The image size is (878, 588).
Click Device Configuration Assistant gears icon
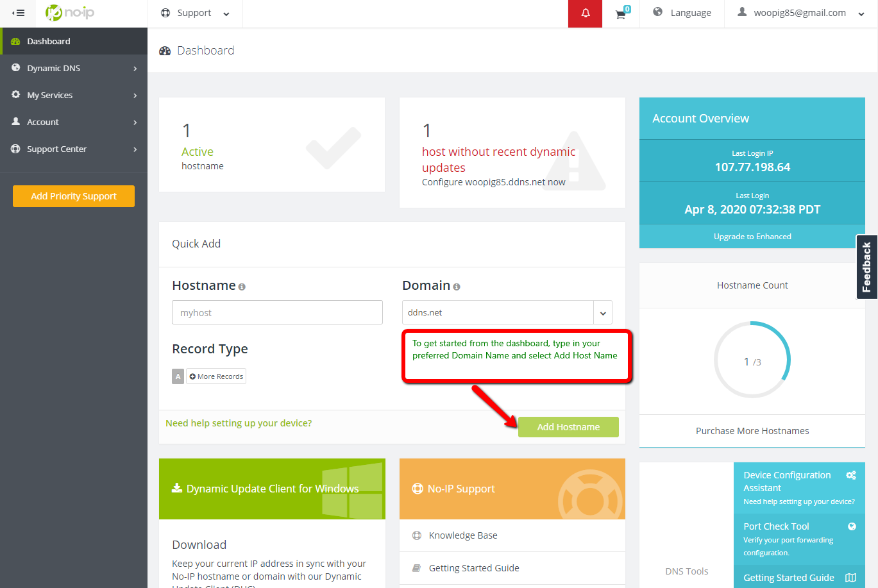pos(851,475)
